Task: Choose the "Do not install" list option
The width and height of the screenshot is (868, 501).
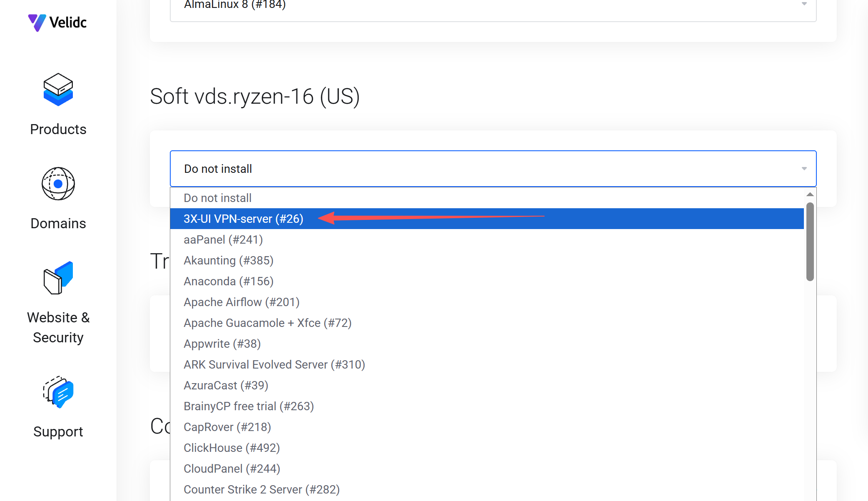Action: (218, 198)
